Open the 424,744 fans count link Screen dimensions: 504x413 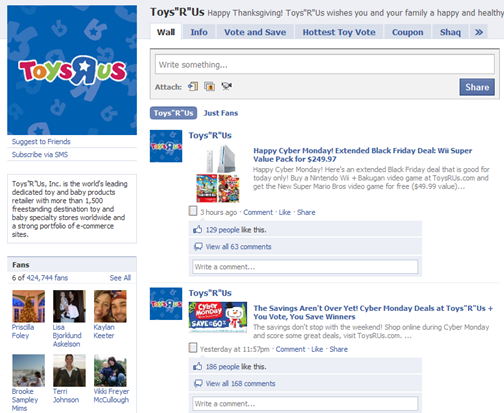tap(47, 278)
